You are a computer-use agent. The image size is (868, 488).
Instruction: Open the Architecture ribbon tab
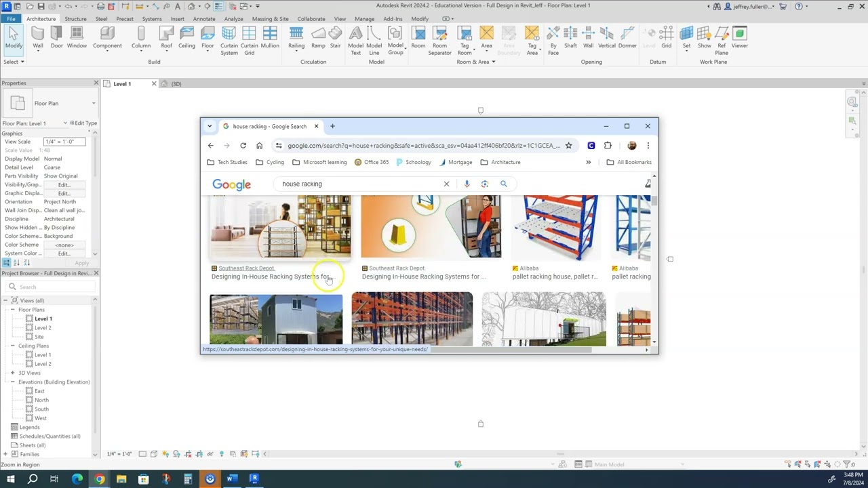coord(41,19)
